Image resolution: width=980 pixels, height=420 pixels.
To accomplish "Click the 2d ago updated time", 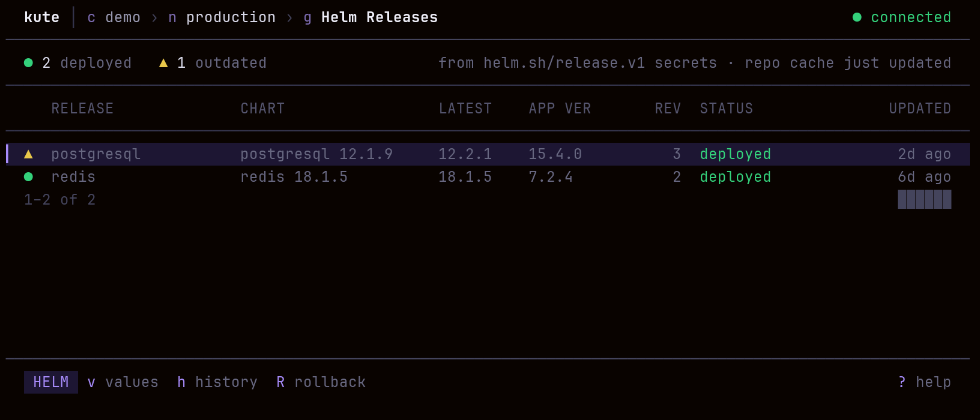I will point(925,154).
